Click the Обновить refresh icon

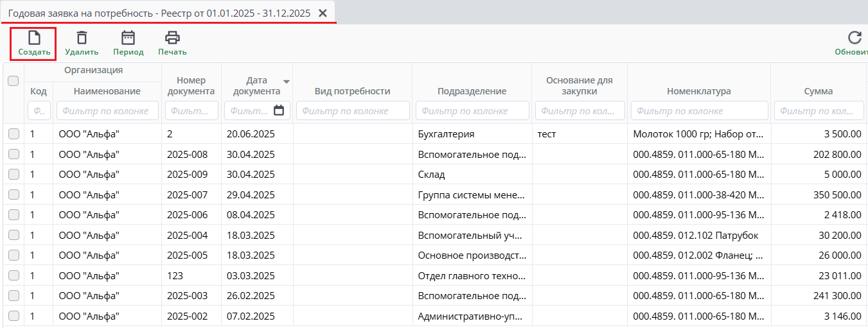point(854,38)
